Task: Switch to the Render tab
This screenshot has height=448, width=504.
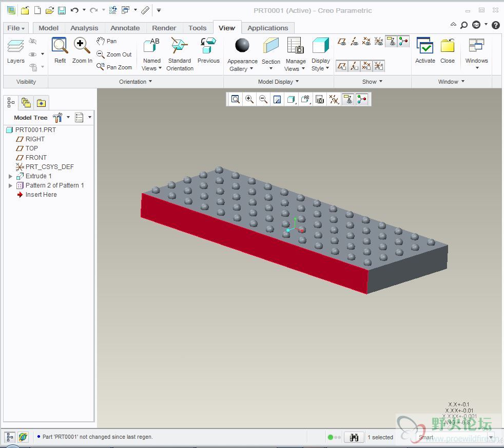Action: click(x=164, y=28)
